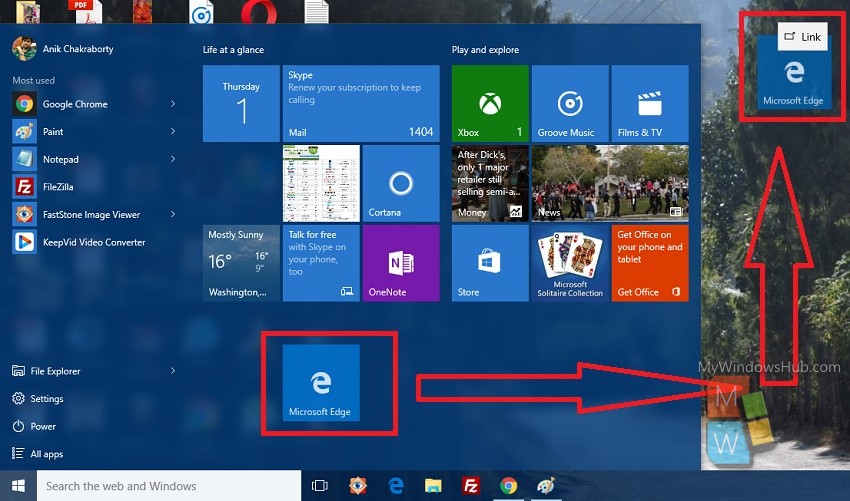Open the Groove Music tile

click(x=570, y=104)
